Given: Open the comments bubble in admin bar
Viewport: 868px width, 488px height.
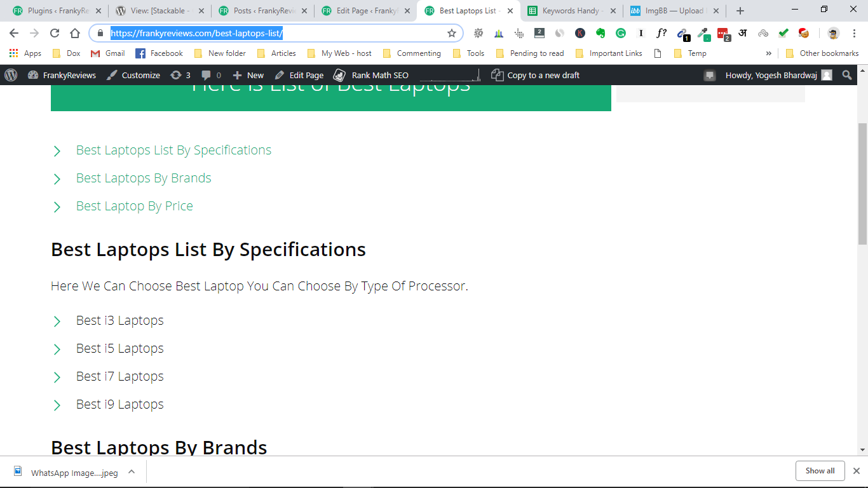Looking at the screenshot, I should 212,75.
